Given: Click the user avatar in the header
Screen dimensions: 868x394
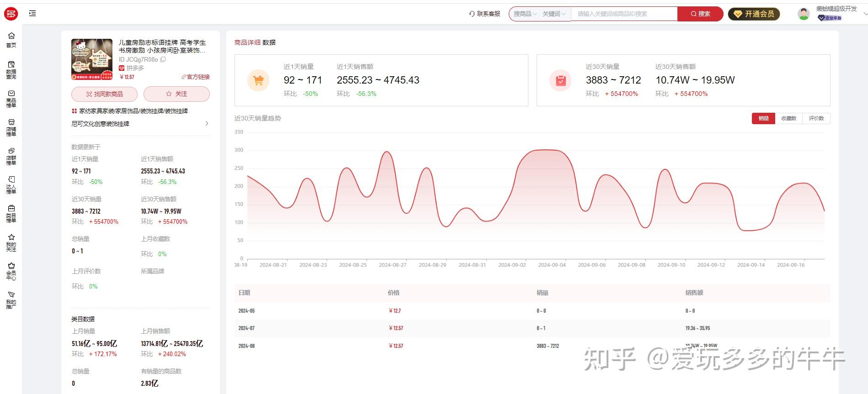Looking at the screenshot, I should point(804,14).
